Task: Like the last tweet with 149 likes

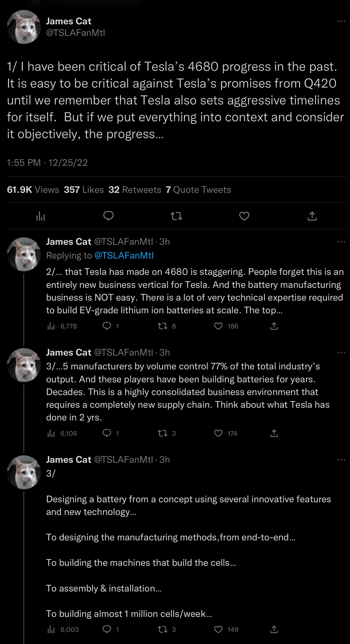Action: point(226,629)
